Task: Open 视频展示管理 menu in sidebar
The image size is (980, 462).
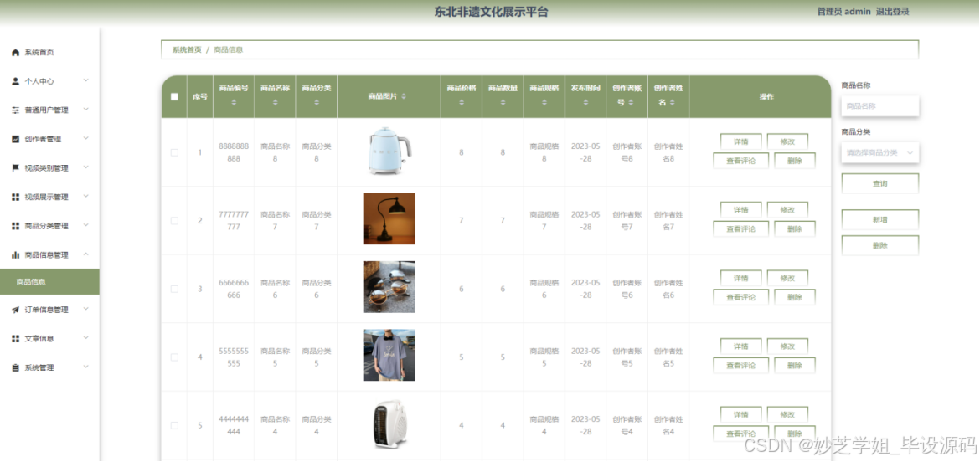Action: tap(49, 198)
